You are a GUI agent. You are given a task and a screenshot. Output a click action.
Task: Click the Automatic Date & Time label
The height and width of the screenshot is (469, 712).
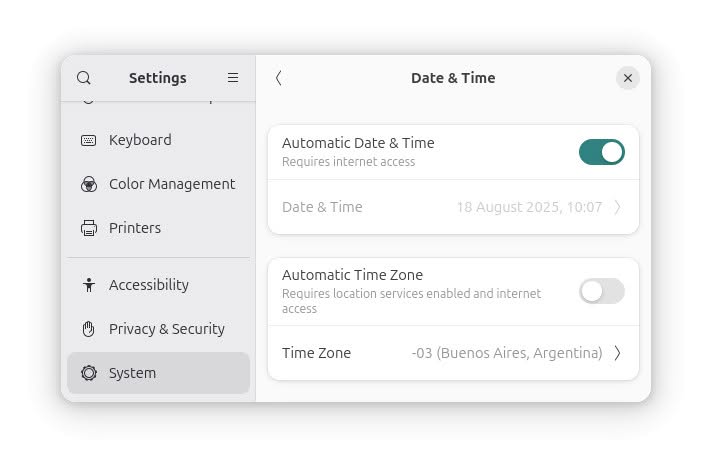358,143
